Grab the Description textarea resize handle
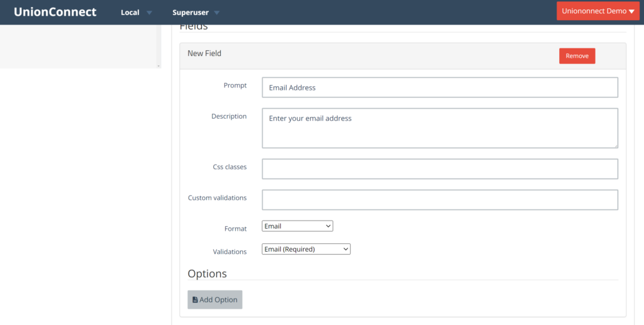 (616, 146)
